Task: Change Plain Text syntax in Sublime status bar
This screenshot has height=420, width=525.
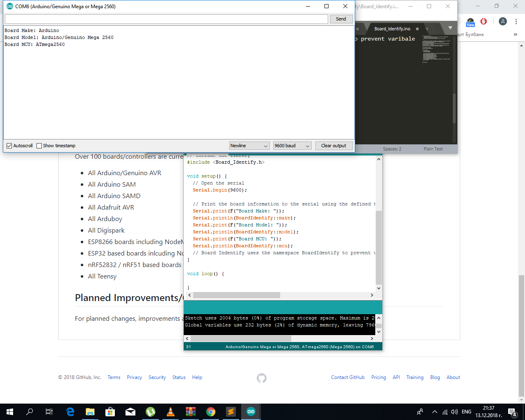Action: click(x=433, y=149)
